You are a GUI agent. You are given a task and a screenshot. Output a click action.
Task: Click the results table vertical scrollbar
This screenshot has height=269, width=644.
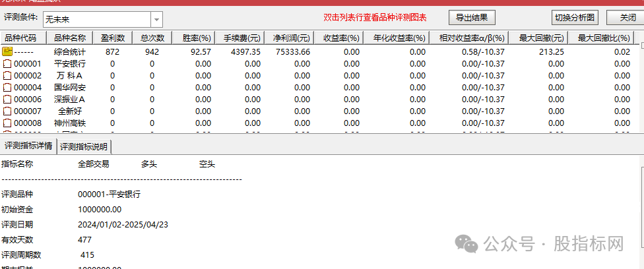tap(639, 86)
